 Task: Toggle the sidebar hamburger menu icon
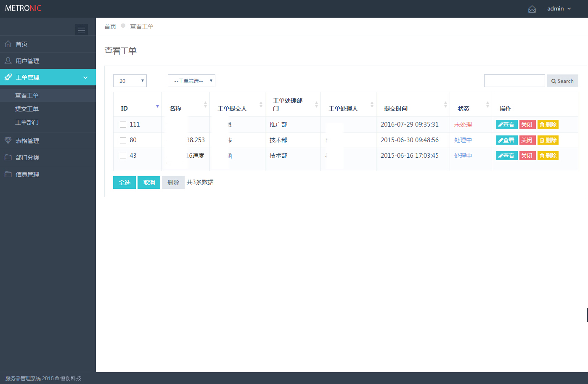tap(82, 29)
